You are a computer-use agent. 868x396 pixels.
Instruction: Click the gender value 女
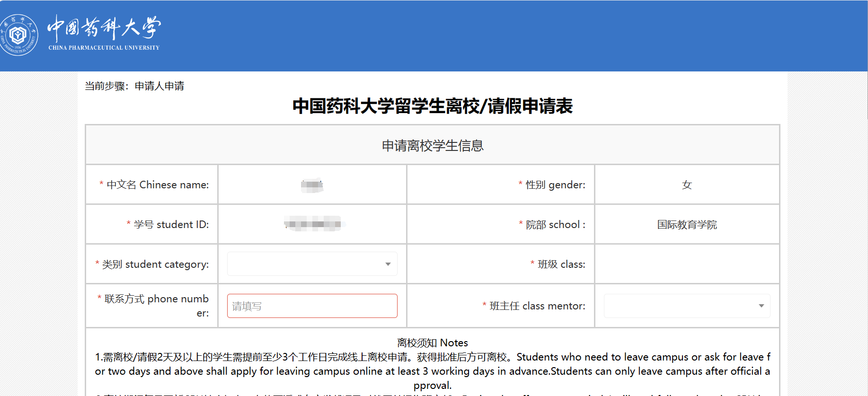pos(687,185)
